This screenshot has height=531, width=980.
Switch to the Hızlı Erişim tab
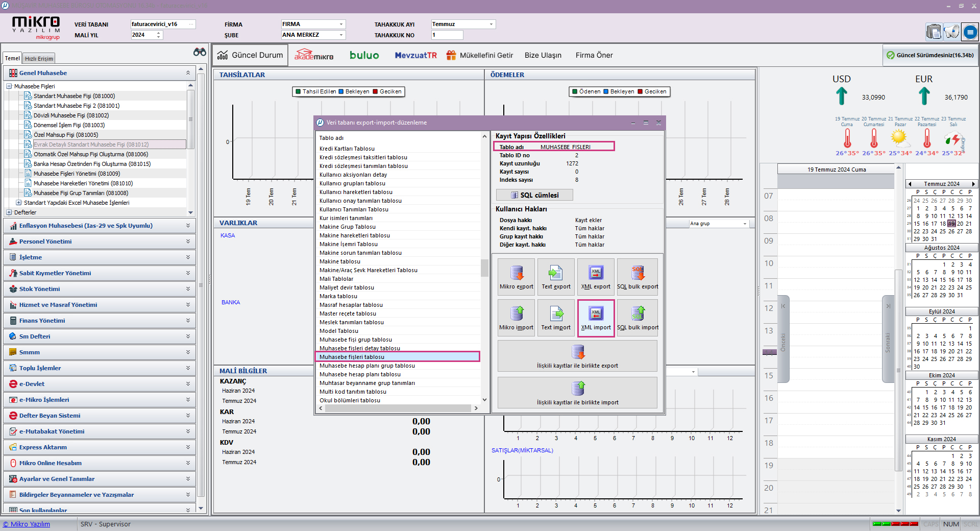(x=39, y=59)
